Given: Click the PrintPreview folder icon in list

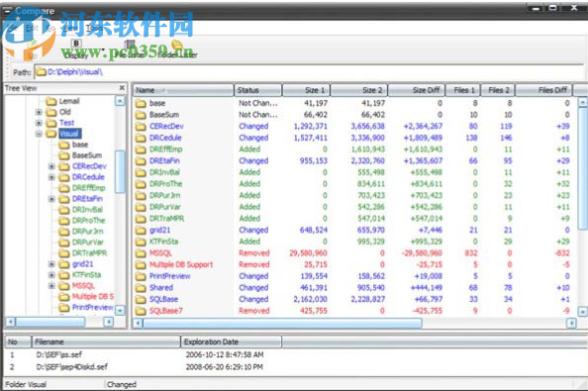Looking at the screenshot, I should [x=141, y=276].
